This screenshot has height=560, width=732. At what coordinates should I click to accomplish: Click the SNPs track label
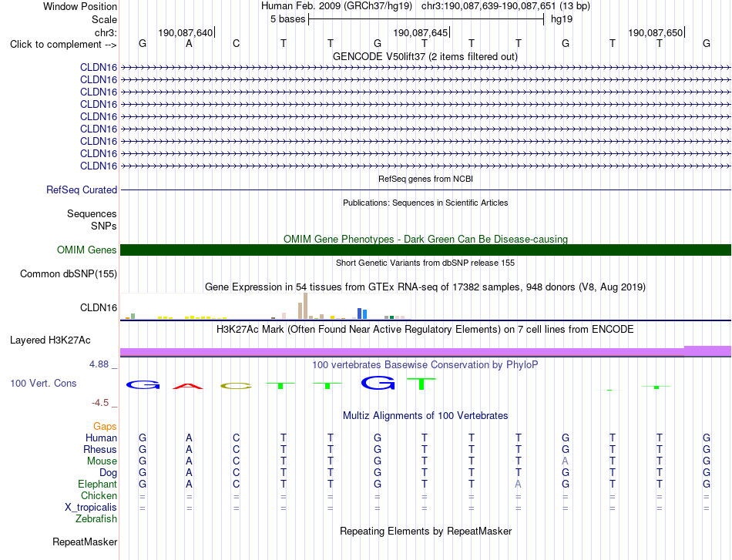click(x=104, y=226)
